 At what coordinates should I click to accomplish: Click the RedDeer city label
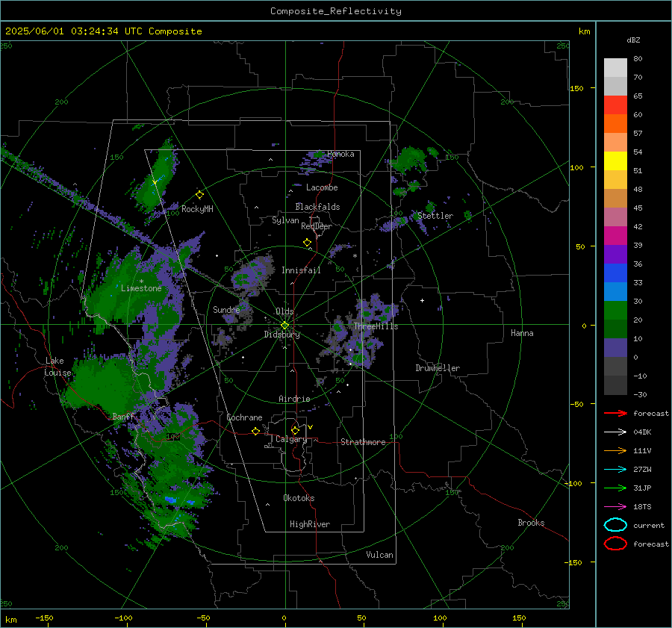(x=317, y=226)
